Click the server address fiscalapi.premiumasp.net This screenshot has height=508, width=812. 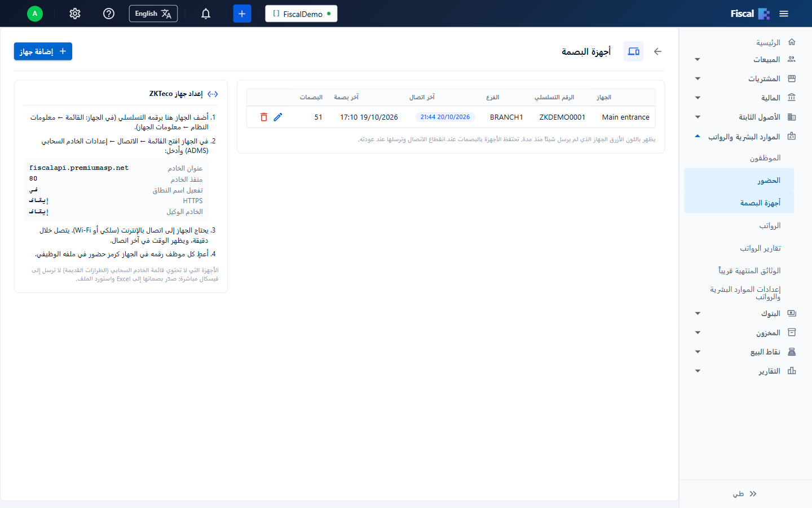coord(79,168)
